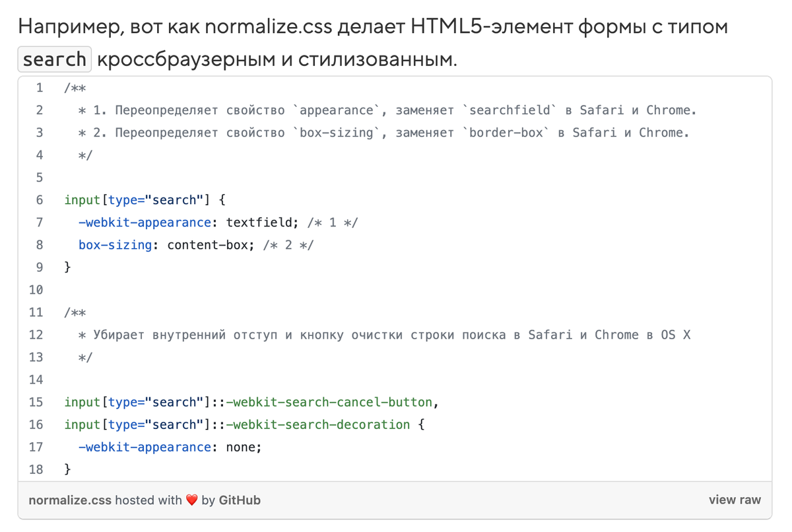Click line number 6 in the gutter

(39, 200)
